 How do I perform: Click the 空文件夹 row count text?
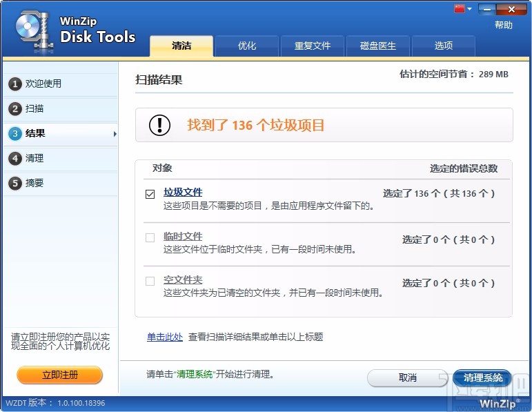pyautogui.click(x=449, y=283)
